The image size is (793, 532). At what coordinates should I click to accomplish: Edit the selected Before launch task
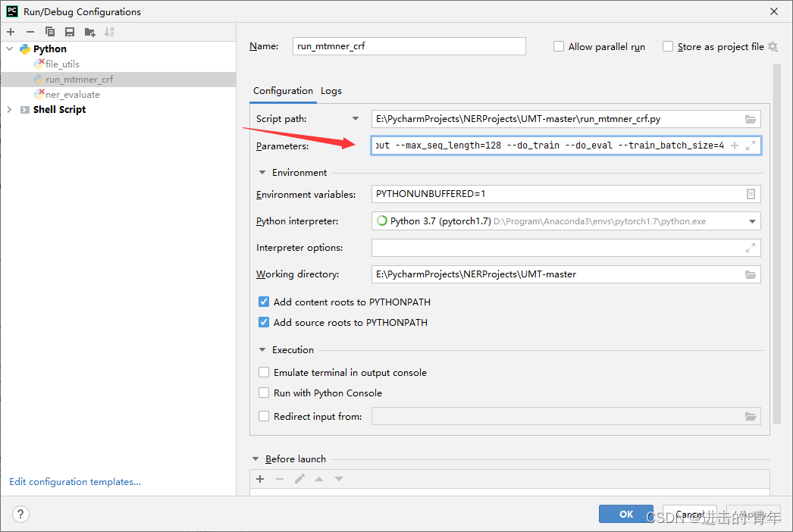pyautogui.click(x=300, y=479)
